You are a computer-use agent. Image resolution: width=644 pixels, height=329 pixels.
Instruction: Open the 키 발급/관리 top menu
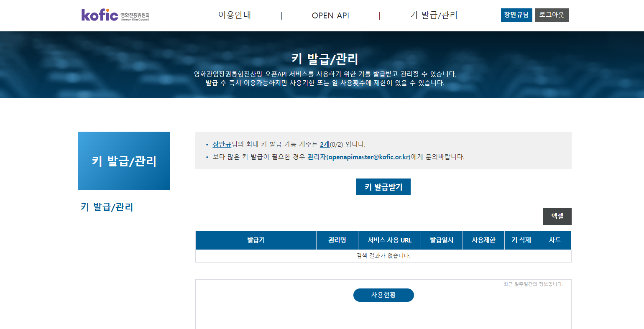(434, 15)
